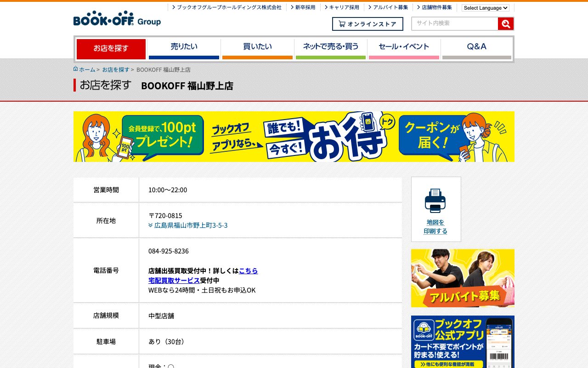588x368 pixels.
Task: Click お店を探す breadcrumb link
Action: pos(116,69)
